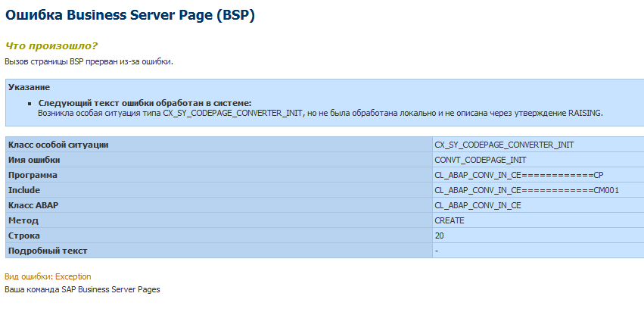Viewport: 644px width, 312px height.
Task: Click the heading 'Ошибка Business Server Page (BSP)'
Action: pyautogui.click(x=130, y=16)
